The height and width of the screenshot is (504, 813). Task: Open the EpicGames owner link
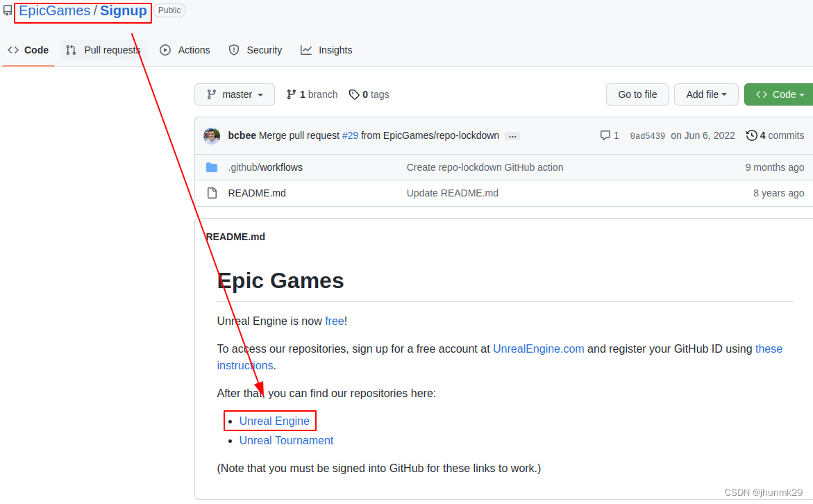point(54,11)
